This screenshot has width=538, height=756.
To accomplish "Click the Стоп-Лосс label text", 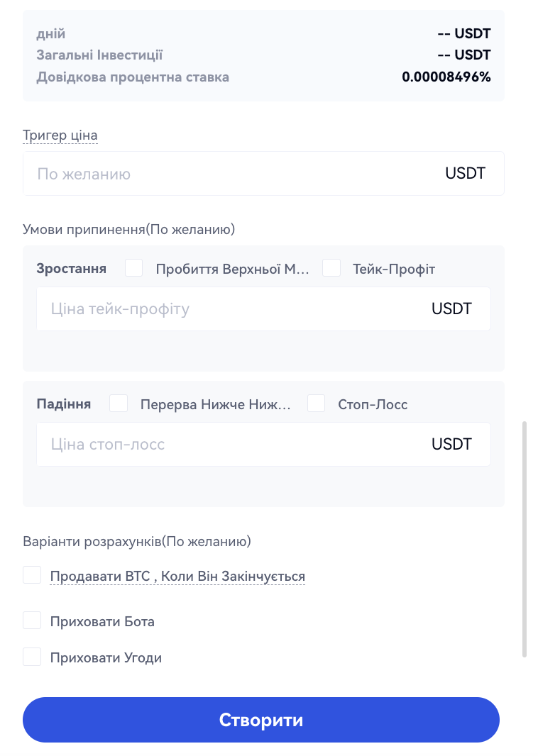I will [x=373, y=405].
